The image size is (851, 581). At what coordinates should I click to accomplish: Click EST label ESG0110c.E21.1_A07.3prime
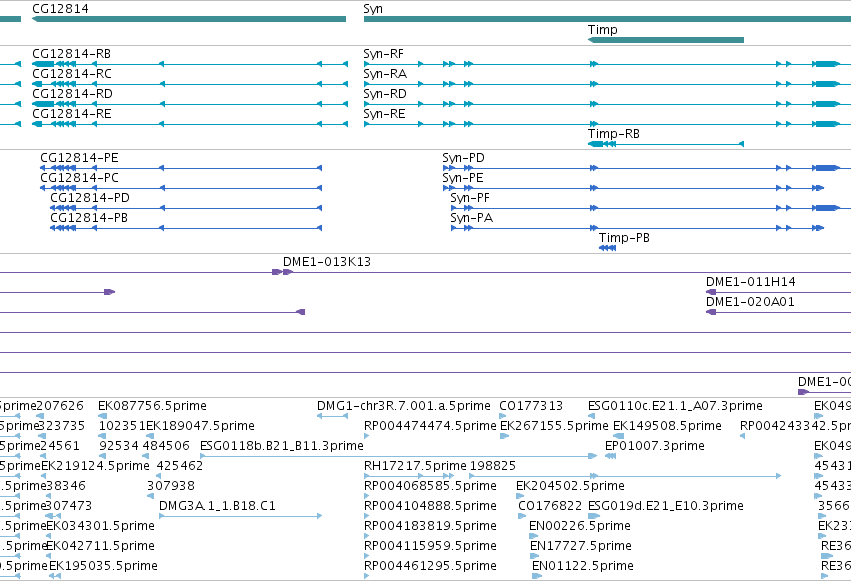click(x=675, y=406)
